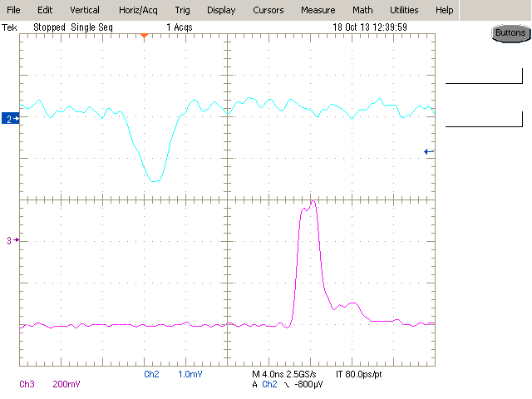This screenshot has height=399, width=532.
Task: Click the M 4.0ns 2.5GS/s timebase readout
Action: (284, 374)
